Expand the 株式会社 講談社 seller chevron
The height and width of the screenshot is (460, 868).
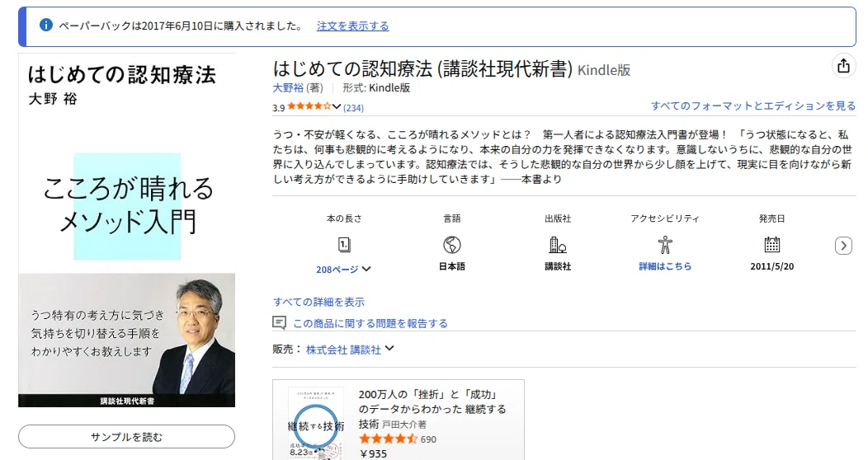(x=389, y=349)
